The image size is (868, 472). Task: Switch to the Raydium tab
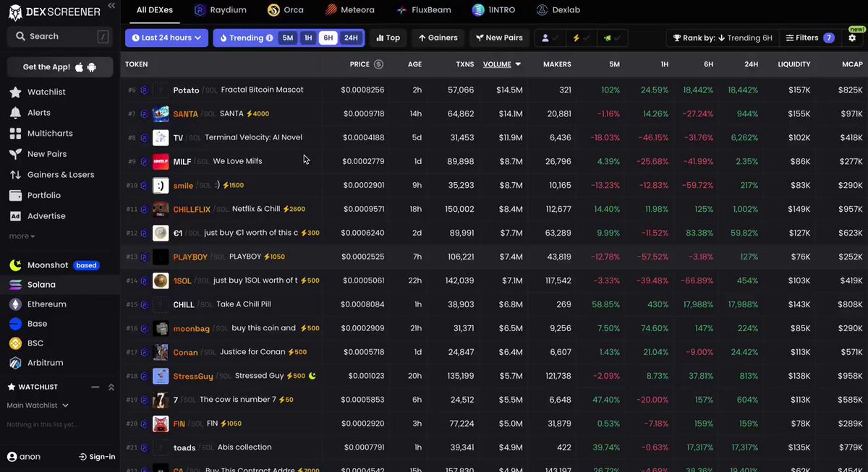pos(220,10)
